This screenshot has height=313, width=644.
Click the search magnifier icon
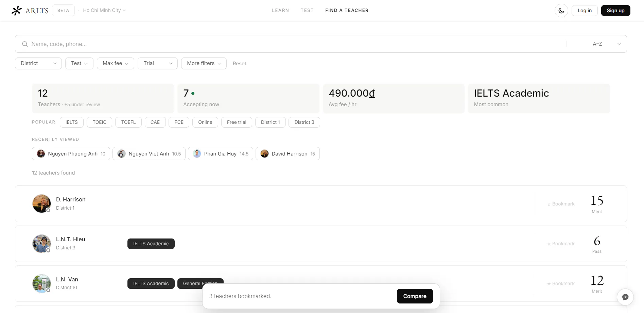[x=25, y=44]
